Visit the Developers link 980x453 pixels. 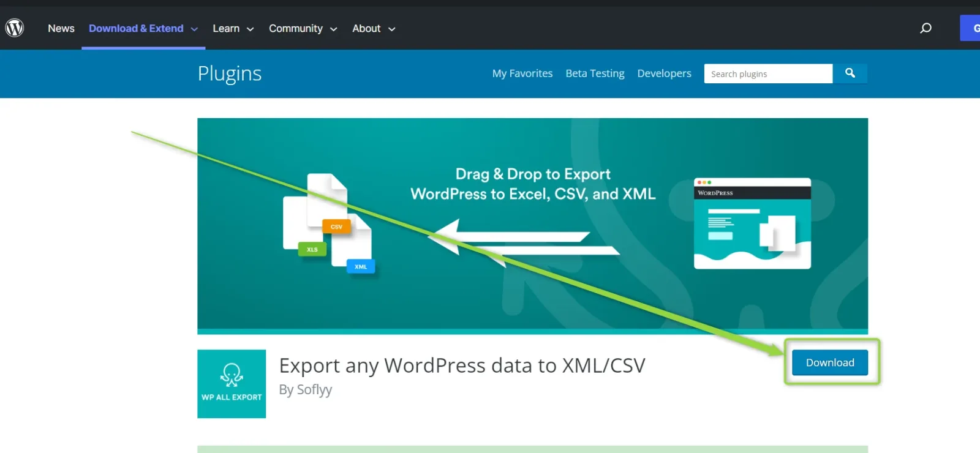[x=664, y=73]
